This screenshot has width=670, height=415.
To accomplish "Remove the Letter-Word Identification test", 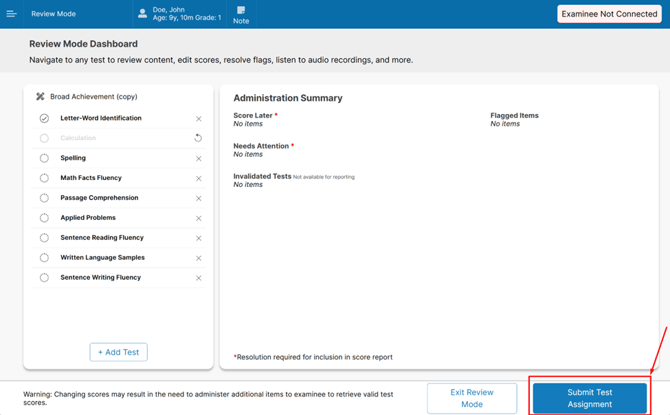I will pyautogui.click(x=198, y=119).
